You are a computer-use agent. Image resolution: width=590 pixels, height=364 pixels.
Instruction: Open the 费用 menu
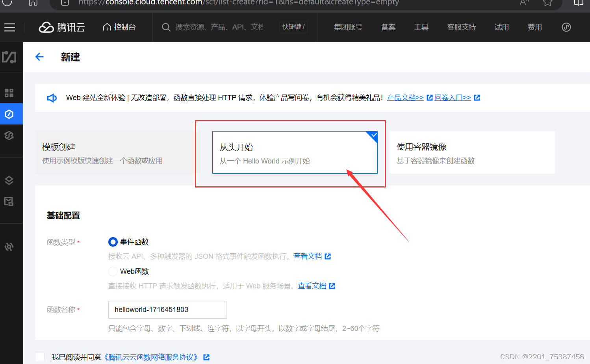534,27
